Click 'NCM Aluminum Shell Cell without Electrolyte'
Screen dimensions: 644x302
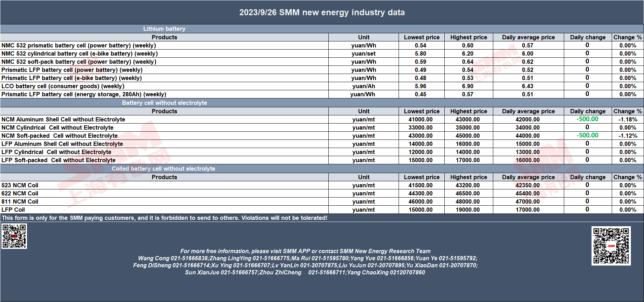point(63,119)
